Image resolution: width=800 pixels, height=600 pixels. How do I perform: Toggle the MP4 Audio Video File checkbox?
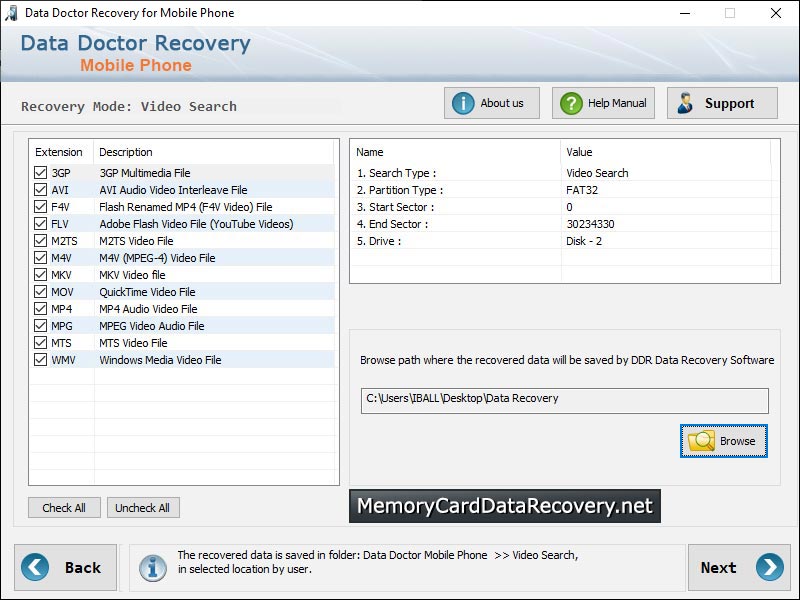pyautogui.click(x=39, y=308)
